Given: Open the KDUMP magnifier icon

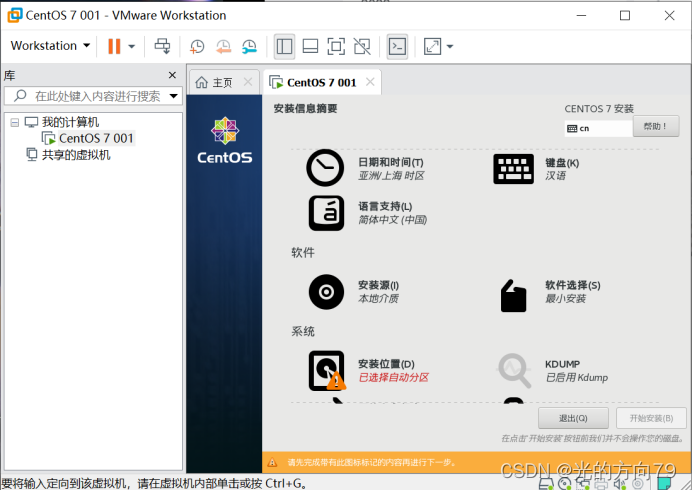Looking at the screenshot, I should click(x=514, y=370).
